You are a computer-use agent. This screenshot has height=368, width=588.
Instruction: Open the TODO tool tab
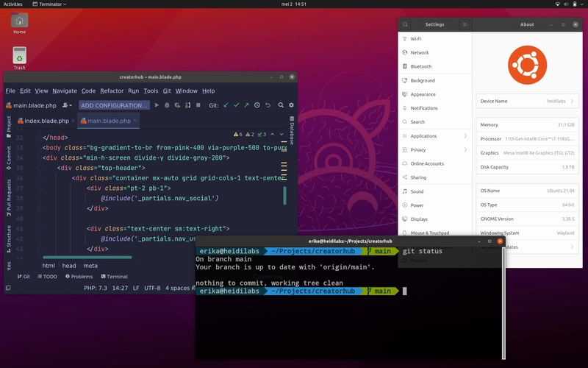pyautogui.click(x=47, y=277)
